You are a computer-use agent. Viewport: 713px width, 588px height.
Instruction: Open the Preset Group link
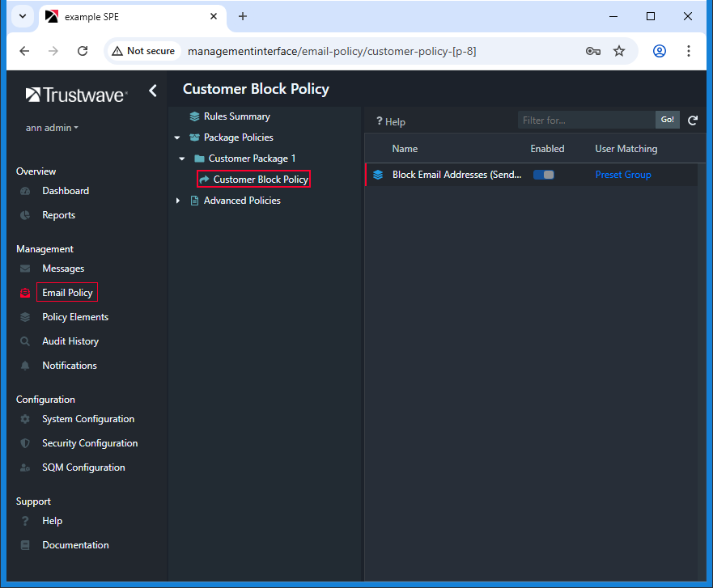(622, 175)
